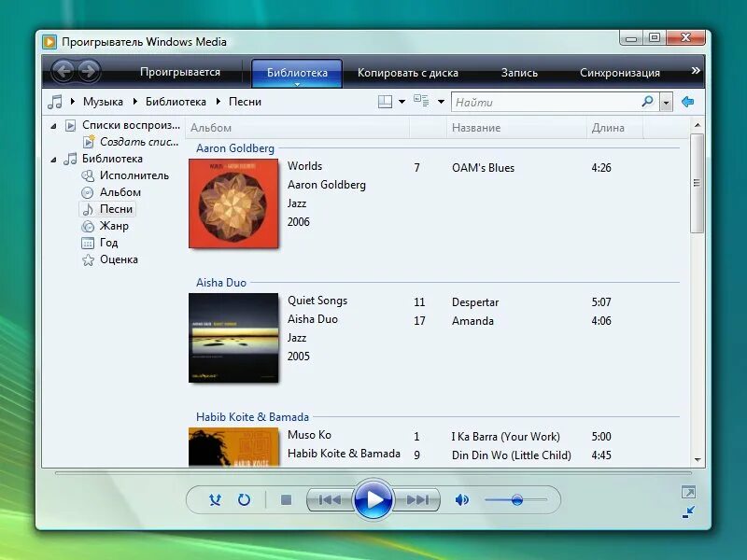This screenshot has width=747, height=560.
Task: Open the layout options dropdown arrow
Action: pos(402,101)
